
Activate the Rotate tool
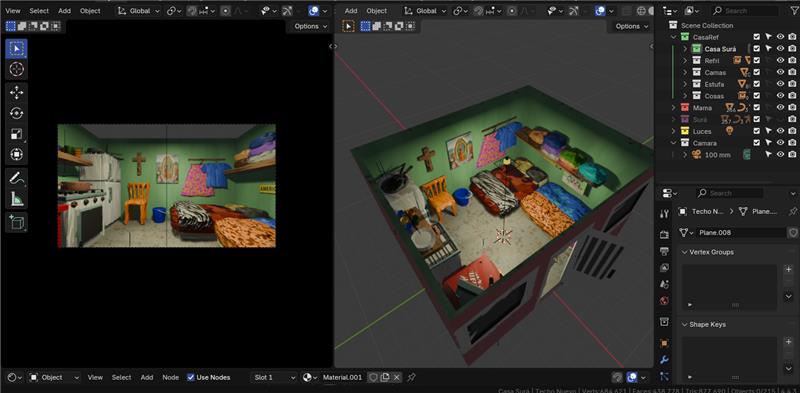click(16, 113)
